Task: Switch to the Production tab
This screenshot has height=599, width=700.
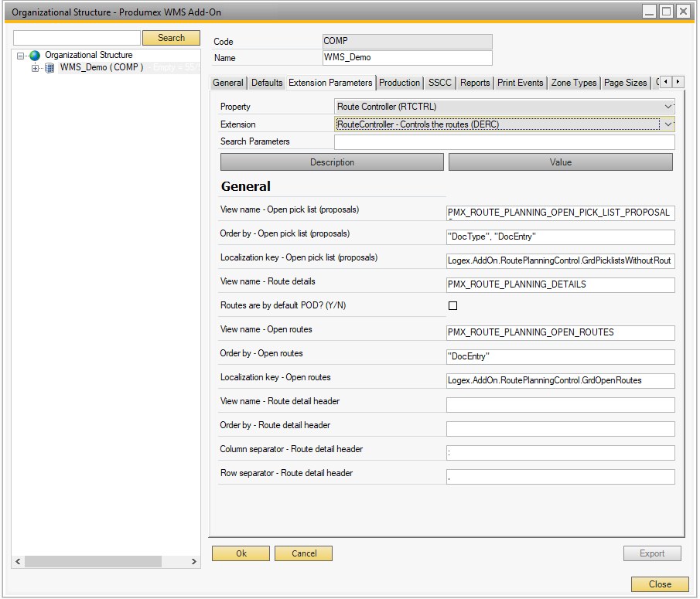Action: 400,83
